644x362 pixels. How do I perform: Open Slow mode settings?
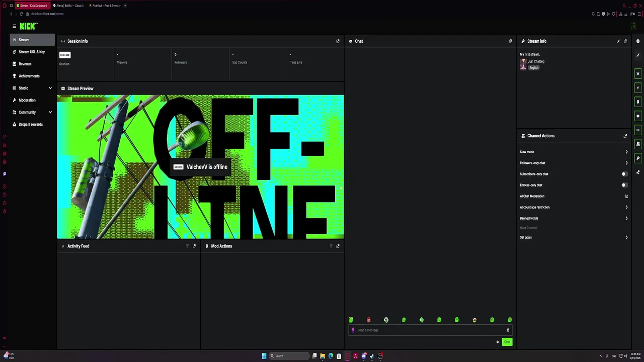pyautogui.click(x=574, y=152)
